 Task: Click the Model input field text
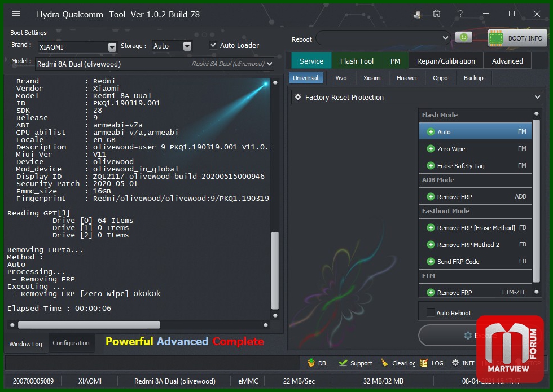[79, 64]
